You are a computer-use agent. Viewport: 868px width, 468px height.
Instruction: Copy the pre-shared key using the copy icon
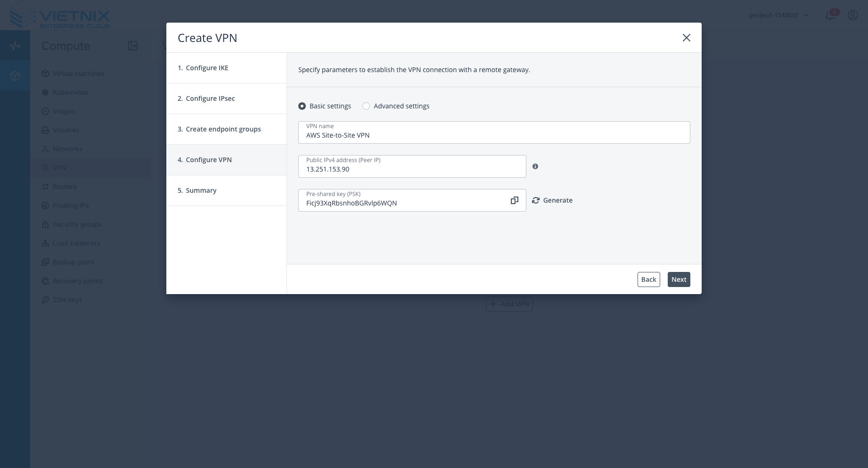click(x=514, y=200)
